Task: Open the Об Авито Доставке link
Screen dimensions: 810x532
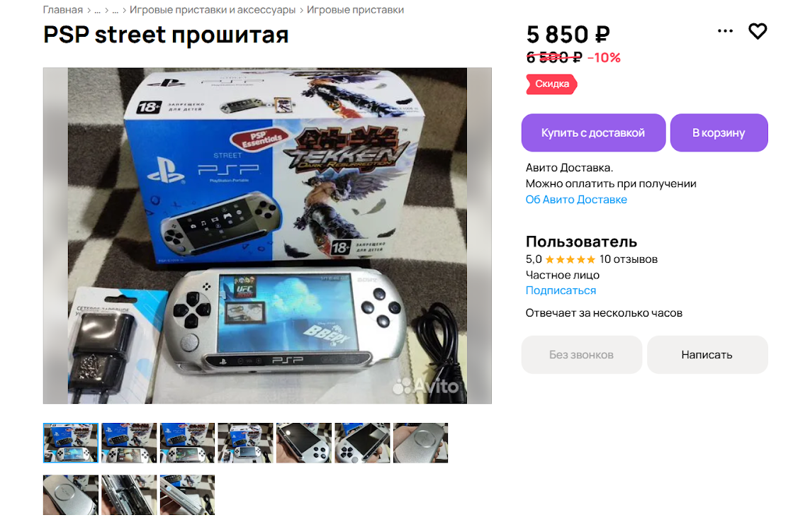Action: [576, 199]
